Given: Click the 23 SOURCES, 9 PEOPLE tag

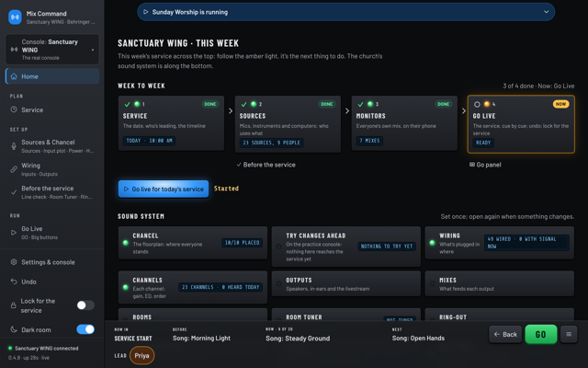Looking at the screenshot, I should [x=272, y=143].
